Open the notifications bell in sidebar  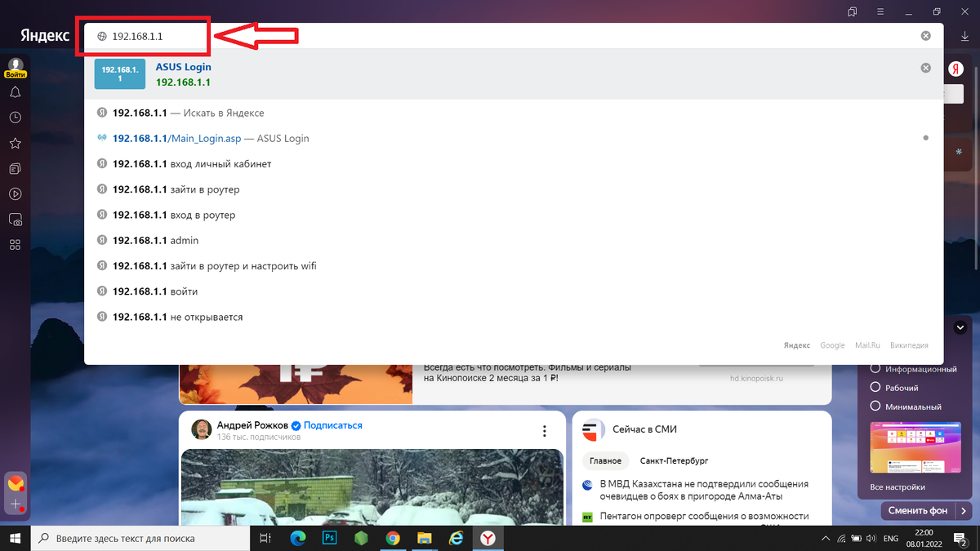click(15, 92)
